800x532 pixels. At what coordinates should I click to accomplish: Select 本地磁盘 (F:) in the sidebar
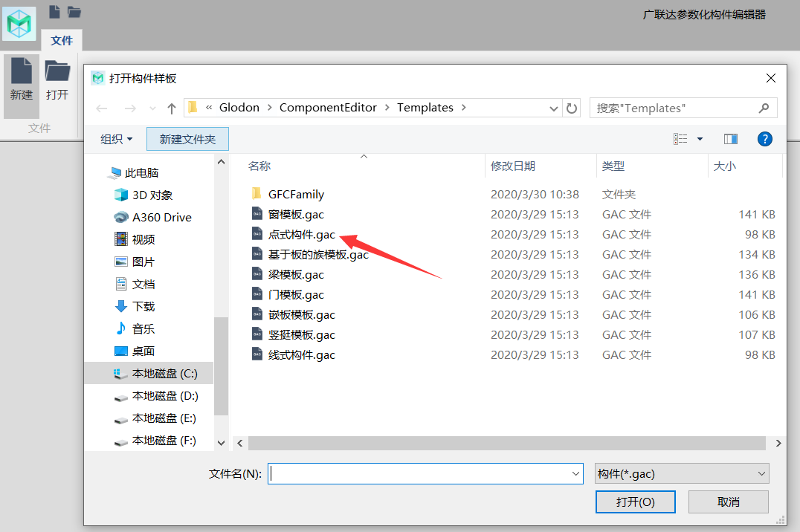pyautogui.click(x=155, y=440)
